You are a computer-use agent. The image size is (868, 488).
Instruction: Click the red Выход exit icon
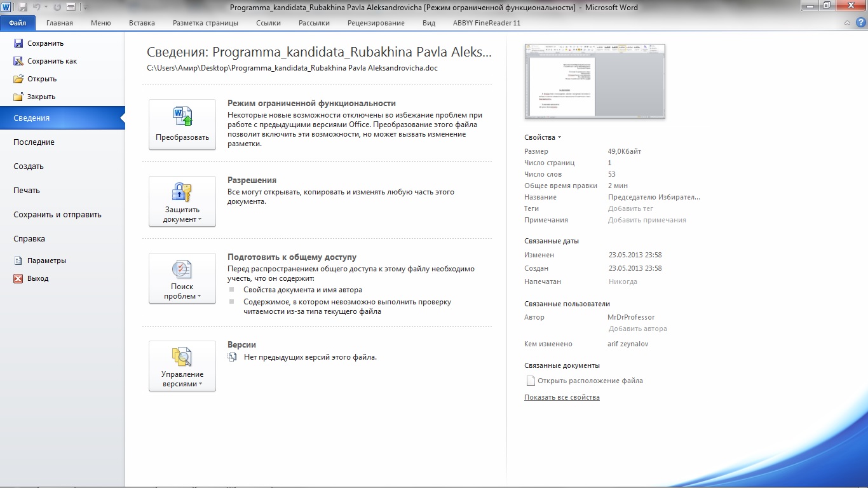pos(18,278)
